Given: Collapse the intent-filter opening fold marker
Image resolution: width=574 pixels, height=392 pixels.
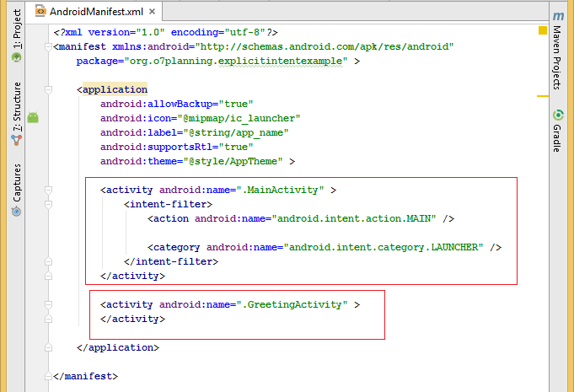Looking at the screenshot, I should click(x=48, y=204).
